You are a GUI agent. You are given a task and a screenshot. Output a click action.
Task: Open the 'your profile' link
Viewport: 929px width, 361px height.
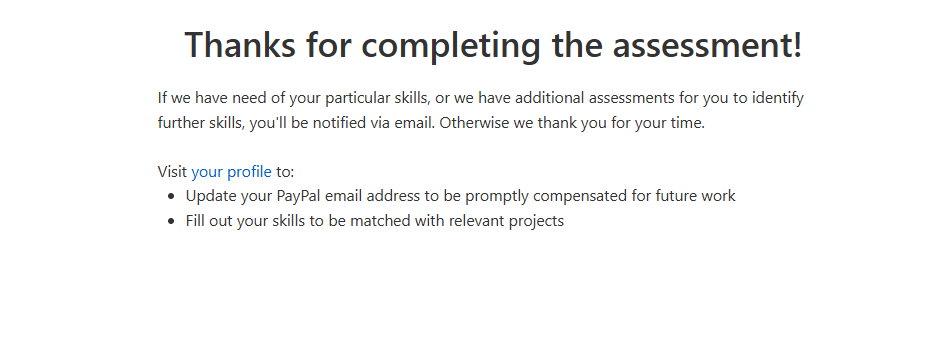[x=231, y=172]
